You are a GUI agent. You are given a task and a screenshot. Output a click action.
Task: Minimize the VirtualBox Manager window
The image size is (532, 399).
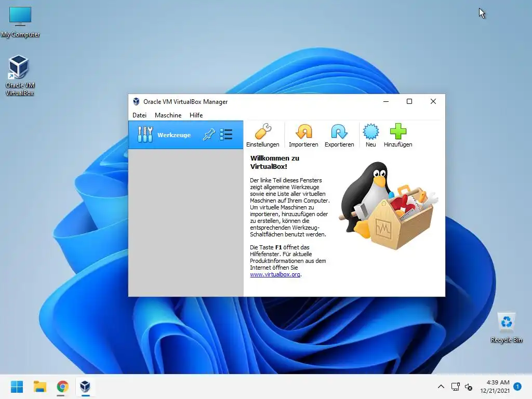click(386, 101)
